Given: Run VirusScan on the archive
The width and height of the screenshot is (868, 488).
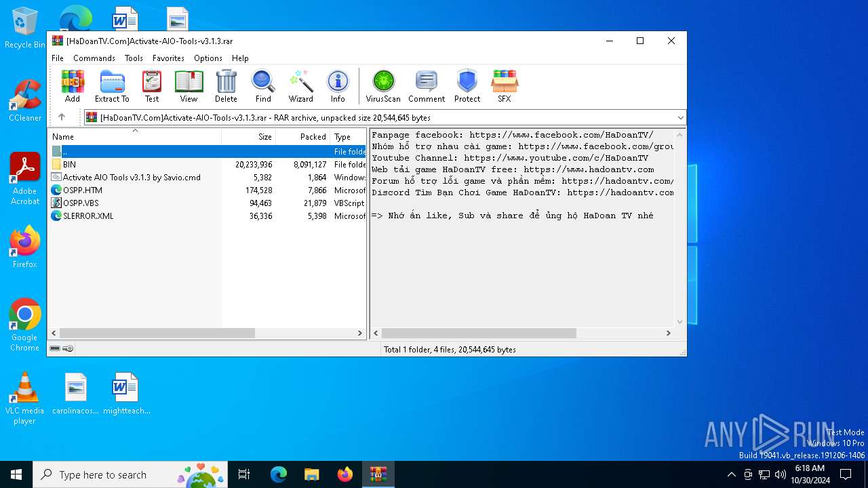Looking at the screenshot, I should pos(383,86).
